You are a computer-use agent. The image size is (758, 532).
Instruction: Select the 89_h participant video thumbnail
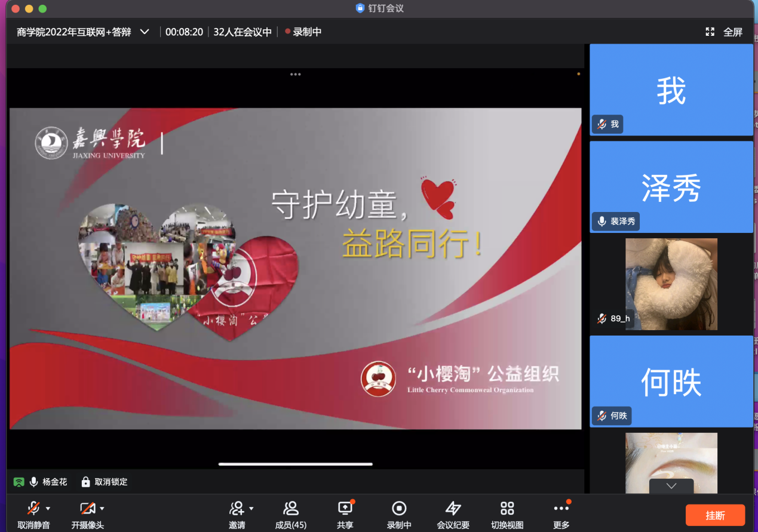(671, 284)
